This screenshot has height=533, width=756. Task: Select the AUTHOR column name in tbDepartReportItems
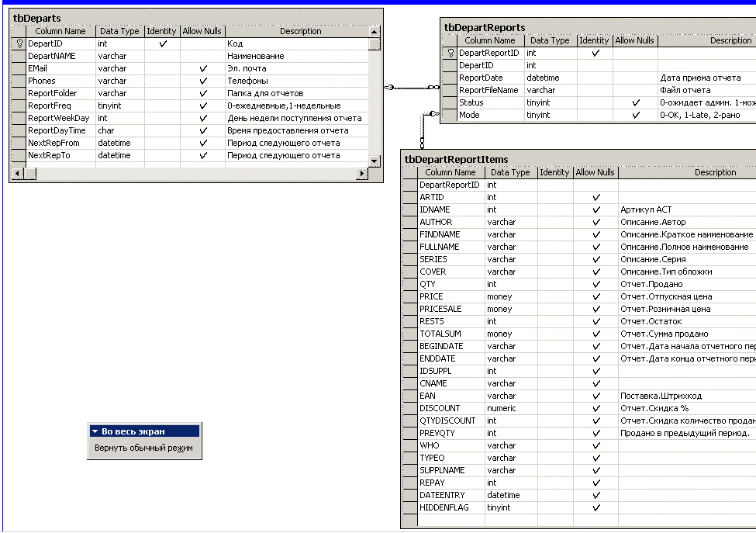(x=436, y=223)
